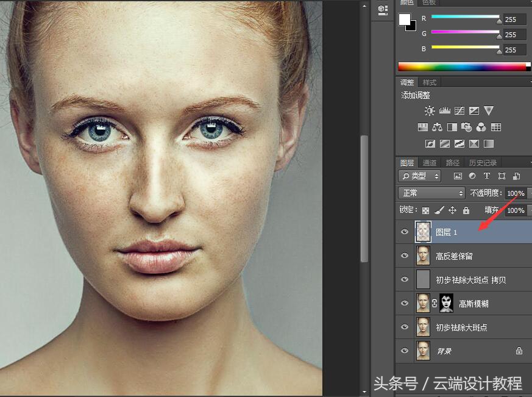Switch to the 样式 tab
This screenshot has height=397, width=532.
pos(430,82)
